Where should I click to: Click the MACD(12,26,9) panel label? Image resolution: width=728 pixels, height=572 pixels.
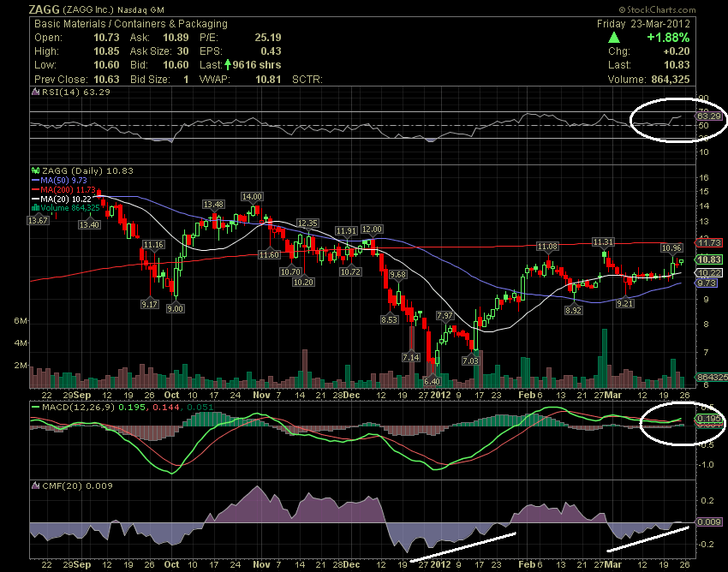(79, 408)
